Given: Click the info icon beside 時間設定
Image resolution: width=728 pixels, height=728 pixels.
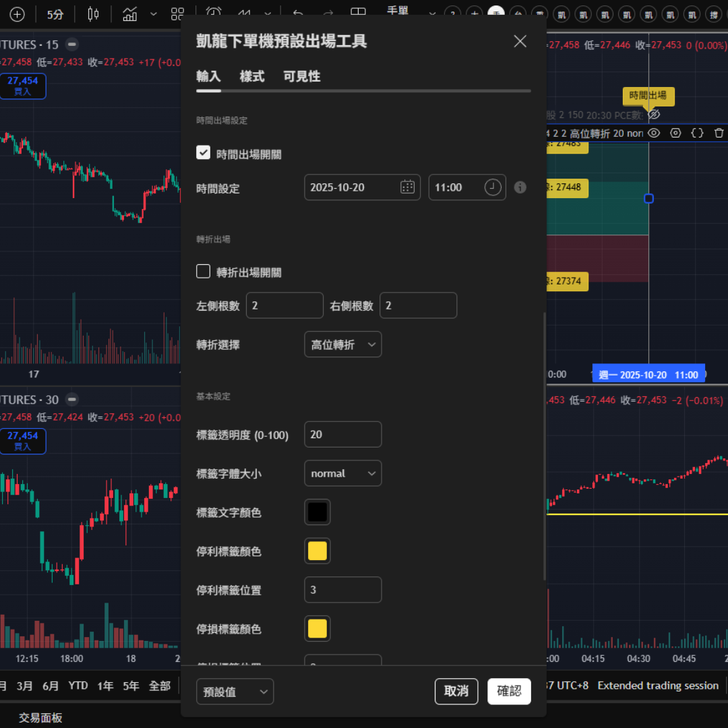Looking at the screenshot, I should [x=520, y=187].
